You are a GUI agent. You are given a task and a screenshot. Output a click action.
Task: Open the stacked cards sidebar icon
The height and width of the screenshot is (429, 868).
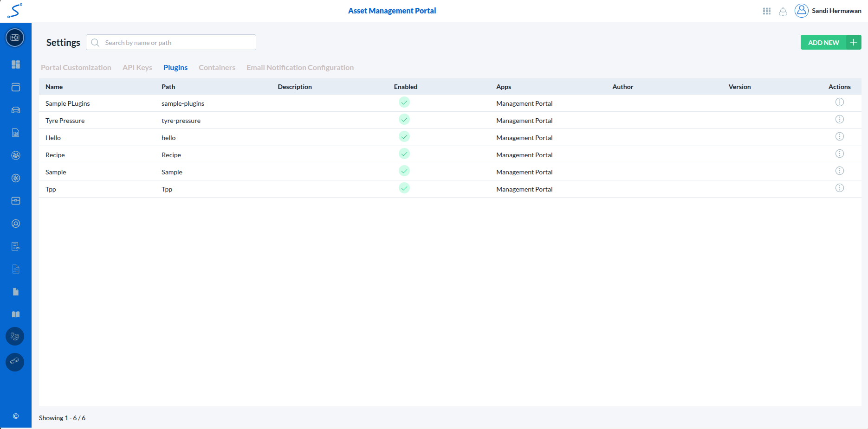[x=16, y=87]
